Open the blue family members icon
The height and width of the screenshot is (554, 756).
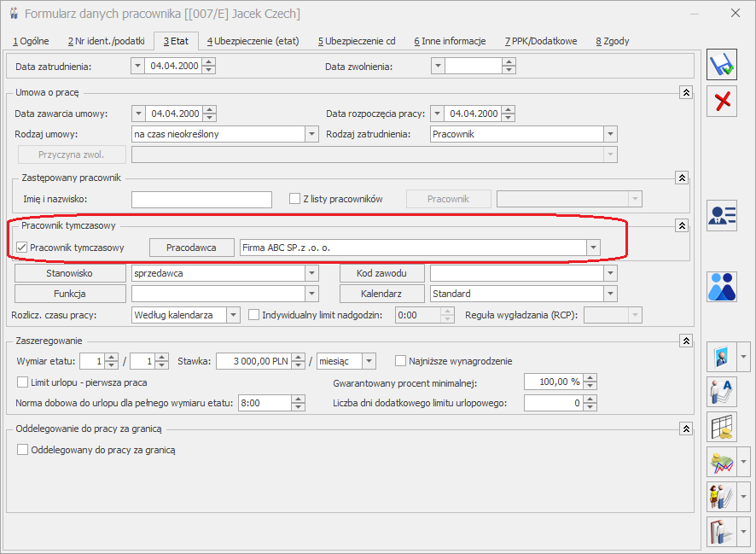coord(722,287)
